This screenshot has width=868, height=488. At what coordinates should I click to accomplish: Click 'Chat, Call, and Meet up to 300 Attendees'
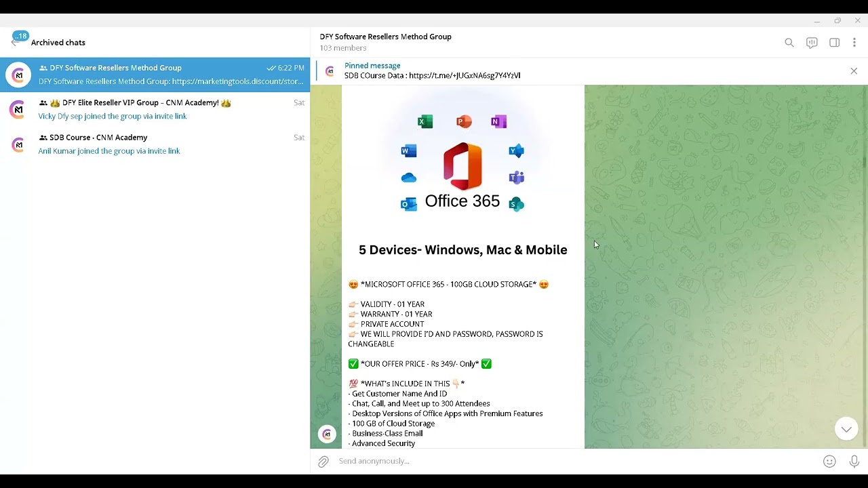(x=420, y=404)
